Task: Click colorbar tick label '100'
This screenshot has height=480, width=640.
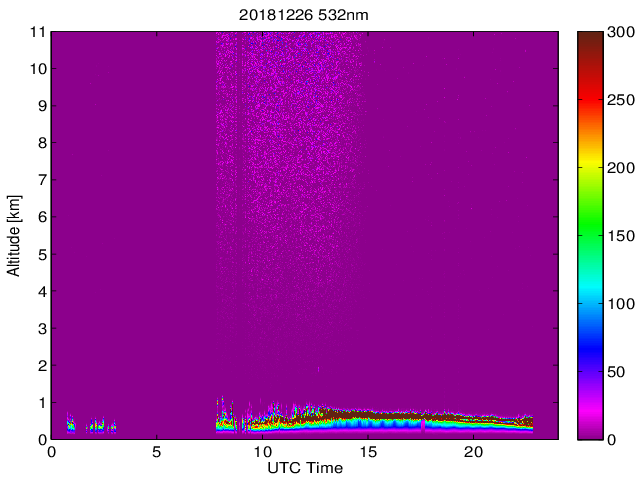Action: pyautogui.click(x=621, y=304)
